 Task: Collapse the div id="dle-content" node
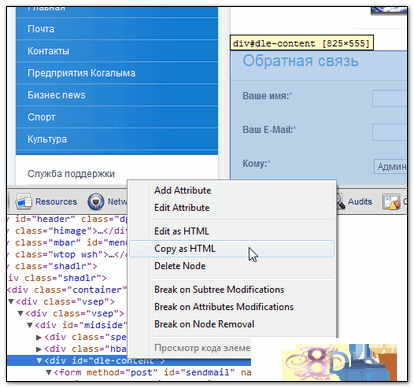[x=39, y=361]
